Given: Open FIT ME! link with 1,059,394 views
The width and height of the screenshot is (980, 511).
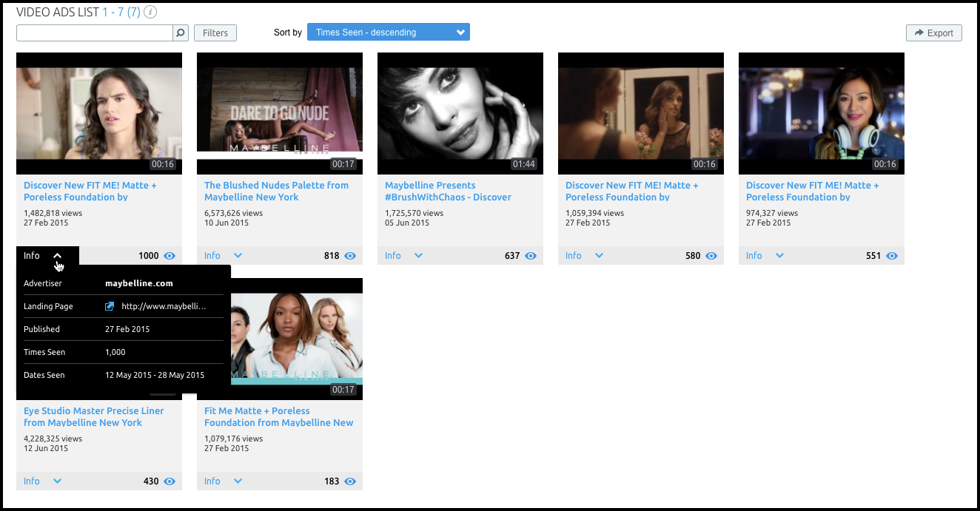Looking at the screenshot, I should (x=632, y=192).
